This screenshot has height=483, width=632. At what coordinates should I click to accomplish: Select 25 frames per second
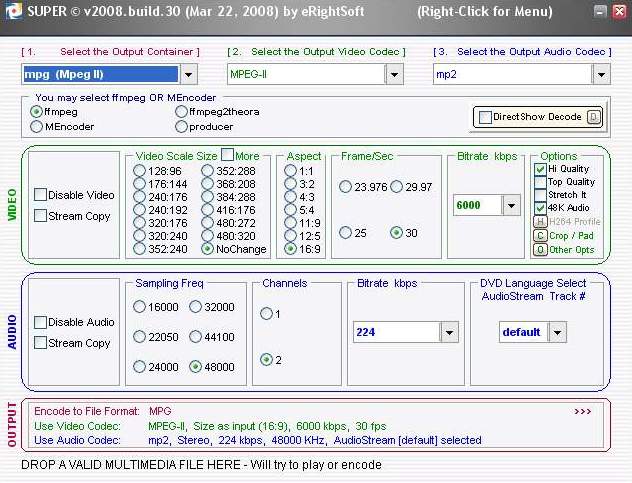[345, 233]
